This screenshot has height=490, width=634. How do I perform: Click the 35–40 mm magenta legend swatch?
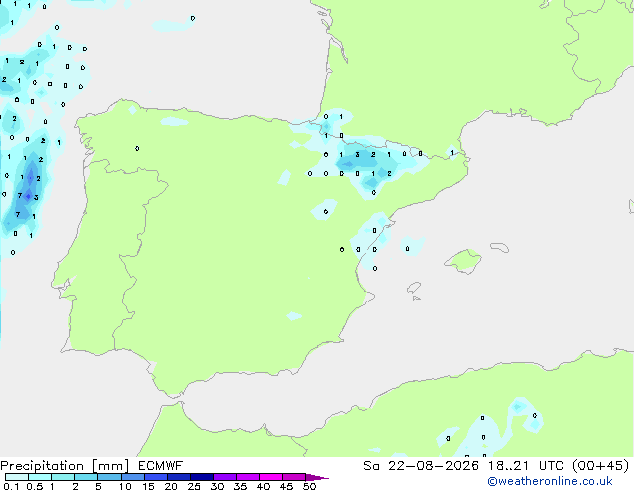[248, 477]
